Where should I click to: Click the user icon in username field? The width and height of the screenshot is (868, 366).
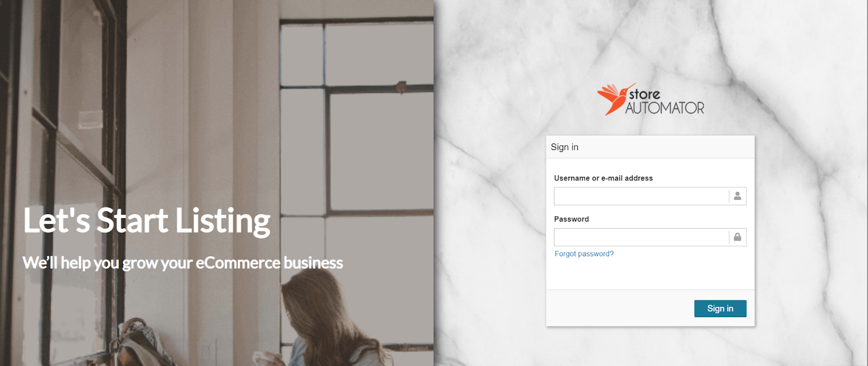pyautogui.click(x=737, y=196)
